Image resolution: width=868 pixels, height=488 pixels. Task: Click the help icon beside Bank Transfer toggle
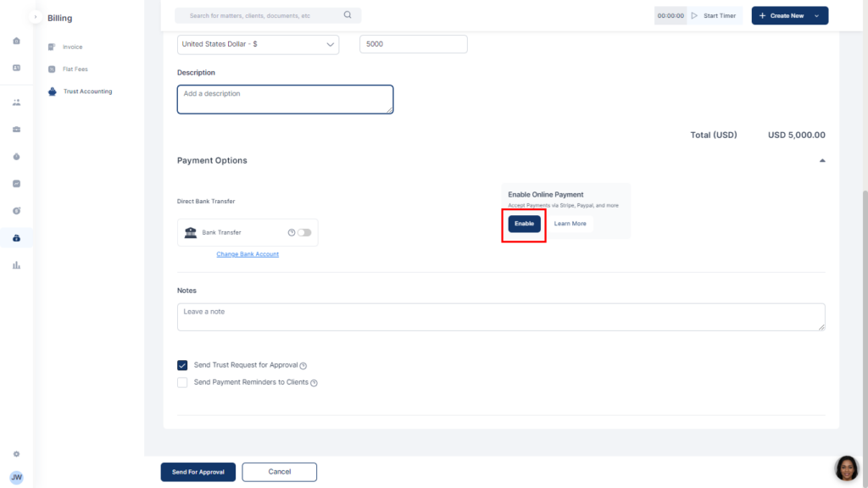click(292, 232)
